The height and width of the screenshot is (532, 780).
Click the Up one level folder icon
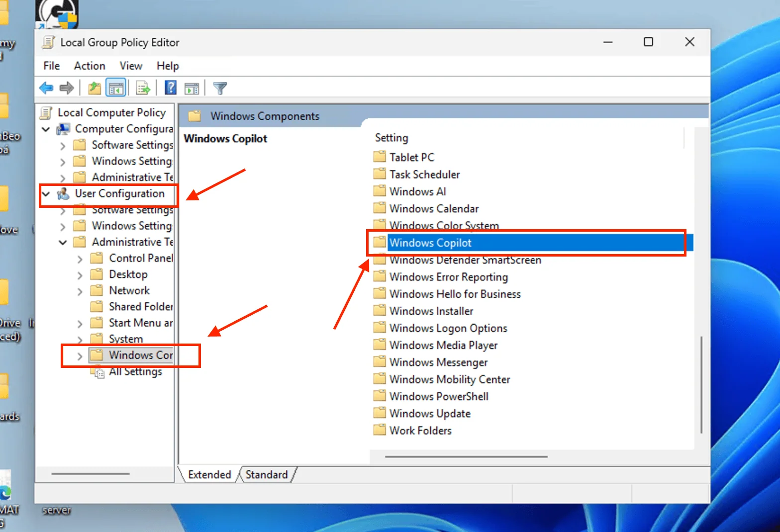pos(94,89)
